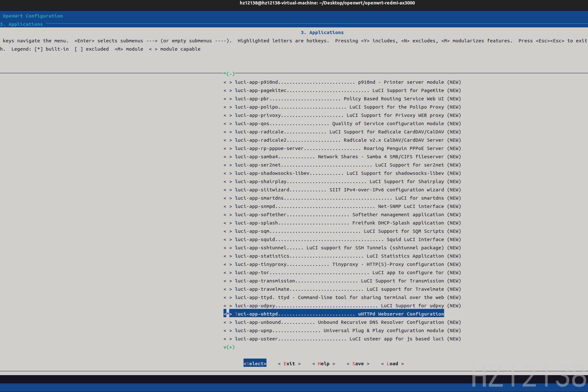
Task: Select the luci-app-tor entry
Action: (x=342, y=273)
